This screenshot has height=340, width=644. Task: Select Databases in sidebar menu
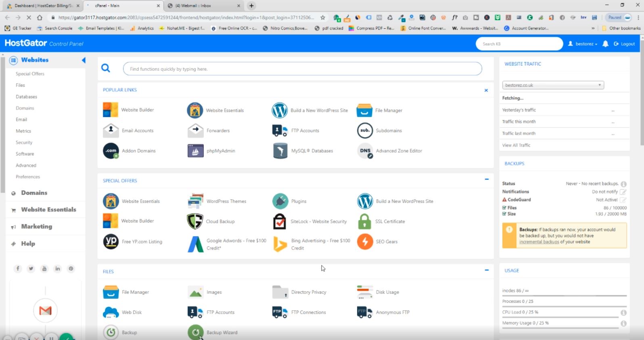pos(26,97)
